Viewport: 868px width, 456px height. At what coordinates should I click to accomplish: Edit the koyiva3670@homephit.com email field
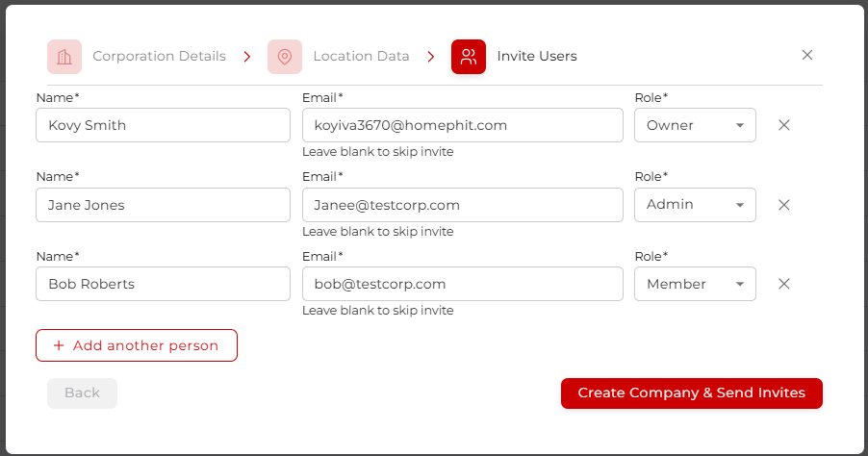point(462,125)
